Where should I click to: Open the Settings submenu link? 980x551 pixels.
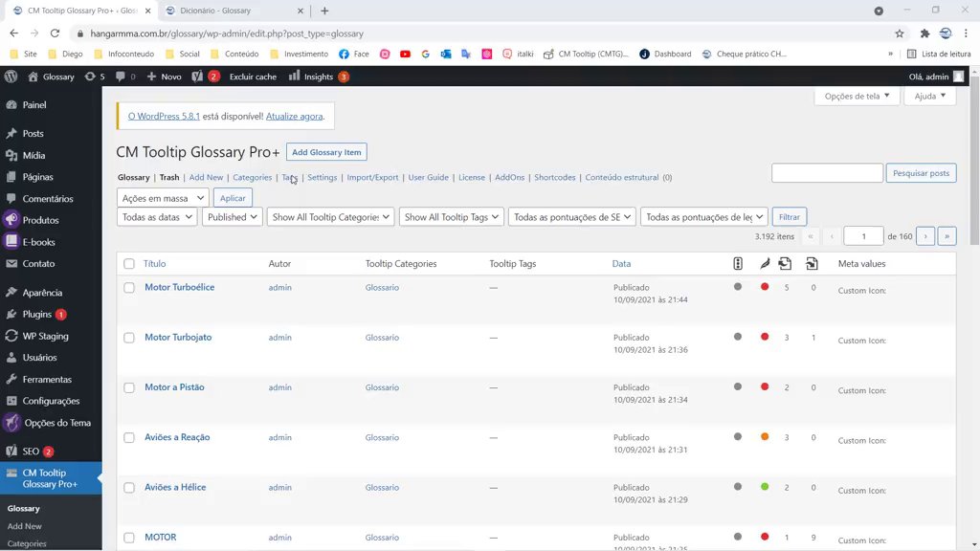pyautogui.click(x=323, y=177)
